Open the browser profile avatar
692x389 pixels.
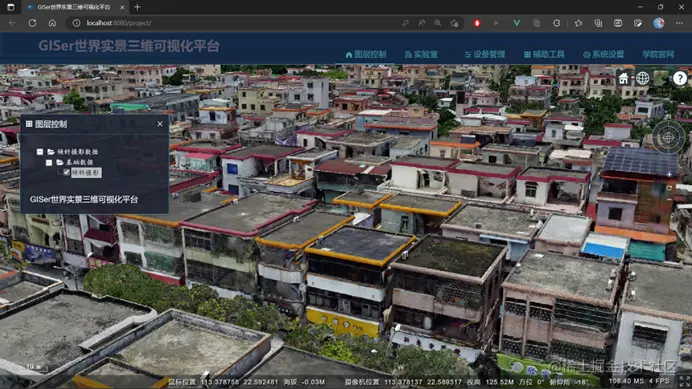coord(658,23)
